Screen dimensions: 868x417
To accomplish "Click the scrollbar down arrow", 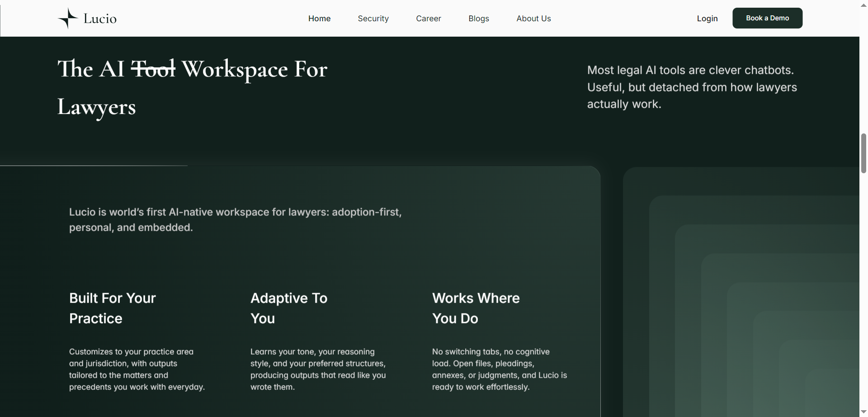I will [863, 412].
